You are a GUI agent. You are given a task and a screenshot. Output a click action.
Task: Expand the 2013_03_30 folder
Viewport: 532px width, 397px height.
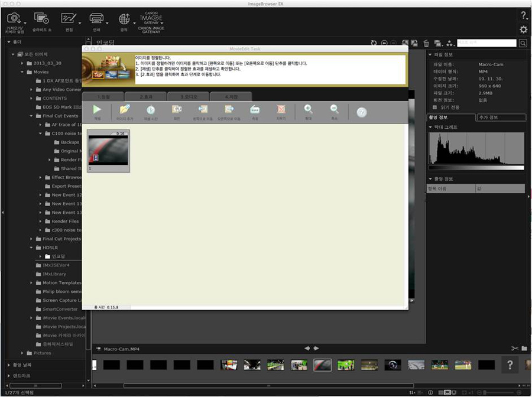click(x=22, y=63)
